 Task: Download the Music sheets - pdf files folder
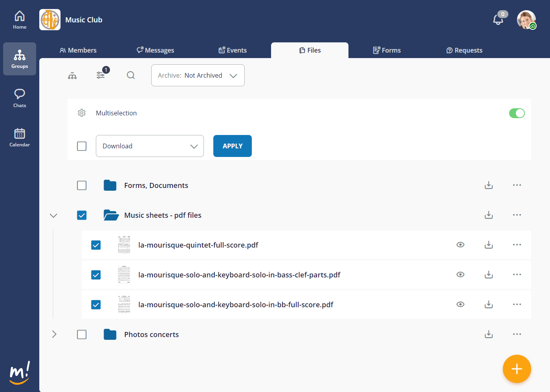(x=489, y=215)
